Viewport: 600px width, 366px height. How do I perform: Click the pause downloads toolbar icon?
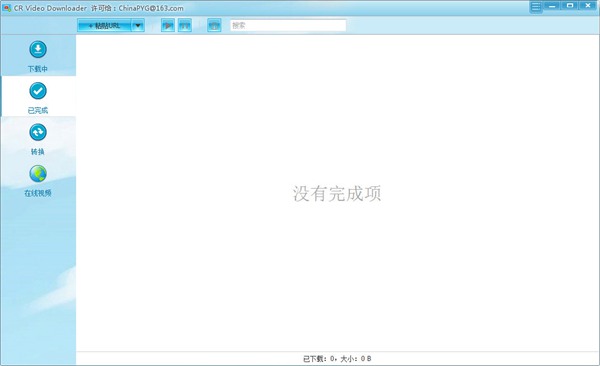185,26
